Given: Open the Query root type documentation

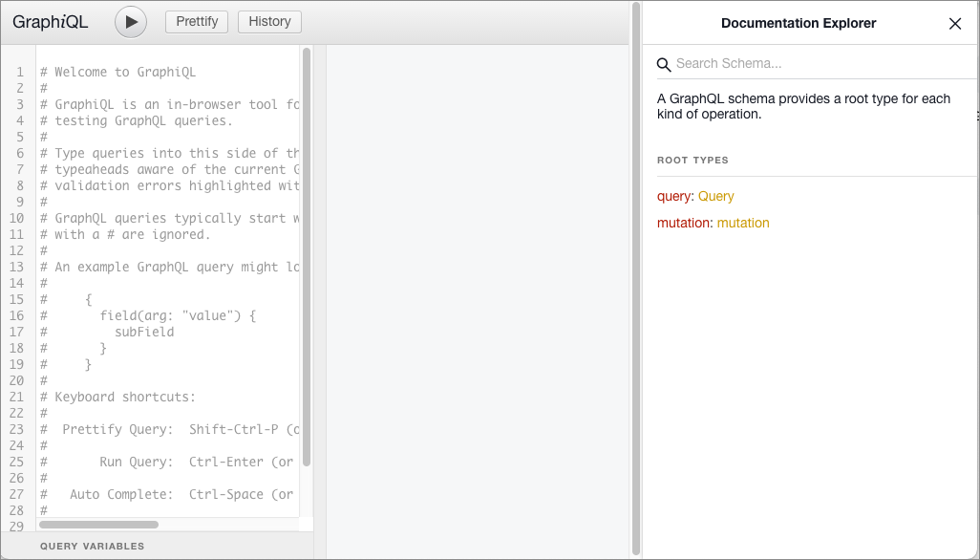Looking at the screenshot, I should pos(715,195).
